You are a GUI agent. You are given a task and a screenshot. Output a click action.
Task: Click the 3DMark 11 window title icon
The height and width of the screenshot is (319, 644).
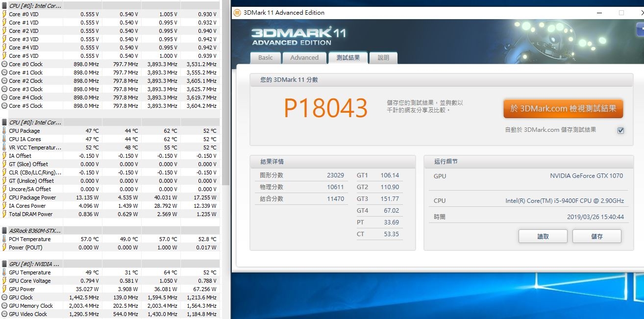click(x=237, y=13)
